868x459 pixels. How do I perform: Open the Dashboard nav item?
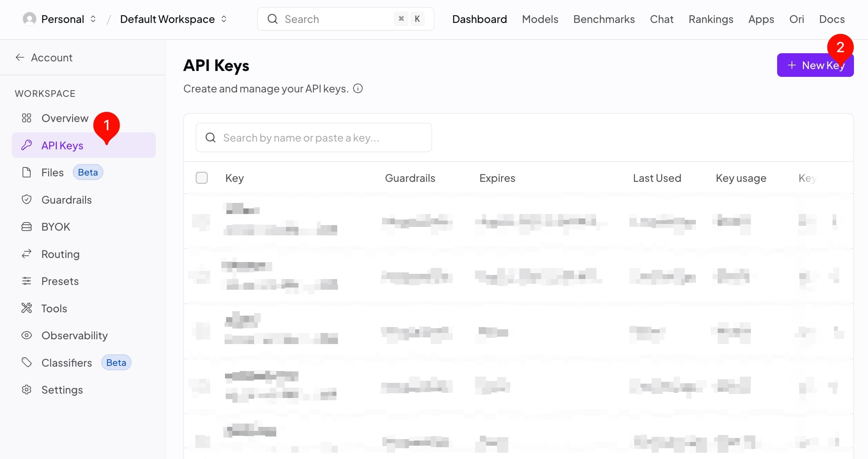click(x=479, y=19)
